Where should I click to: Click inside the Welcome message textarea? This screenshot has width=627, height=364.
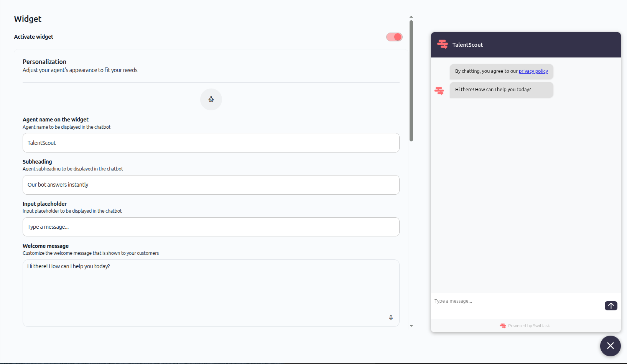tap(211, 293)
